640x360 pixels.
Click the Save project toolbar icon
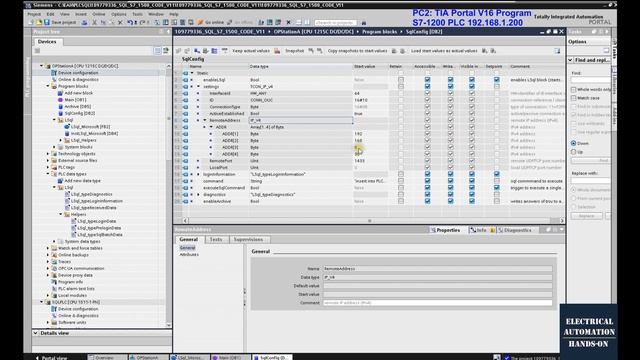click(47, 22)
